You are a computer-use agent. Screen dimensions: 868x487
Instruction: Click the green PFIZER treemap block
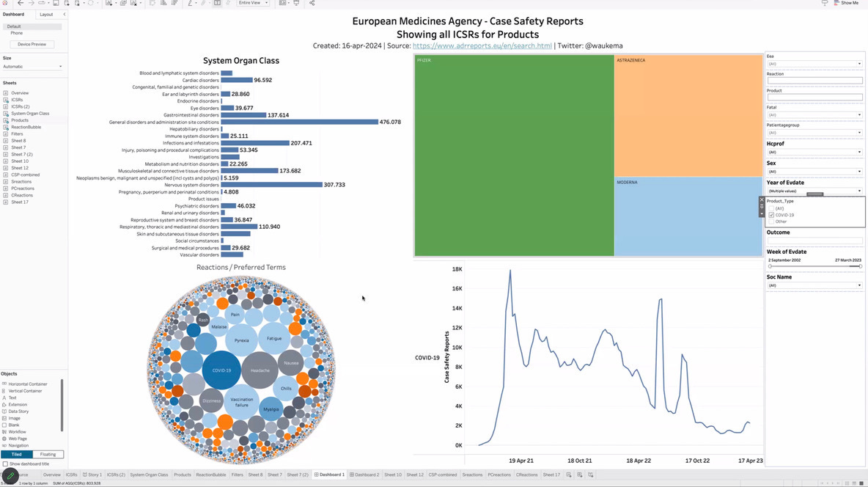tap(514, 155)
